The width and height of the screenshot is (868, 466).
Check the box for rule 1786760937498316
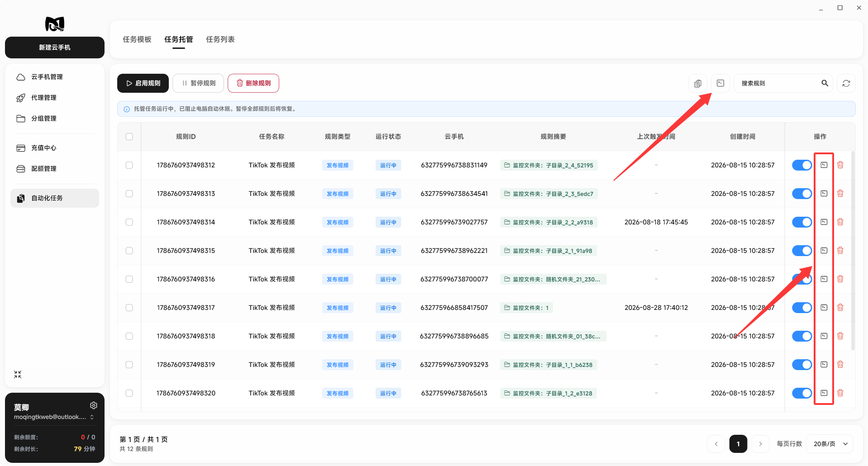pyautogui.click(x=129, y=279)
